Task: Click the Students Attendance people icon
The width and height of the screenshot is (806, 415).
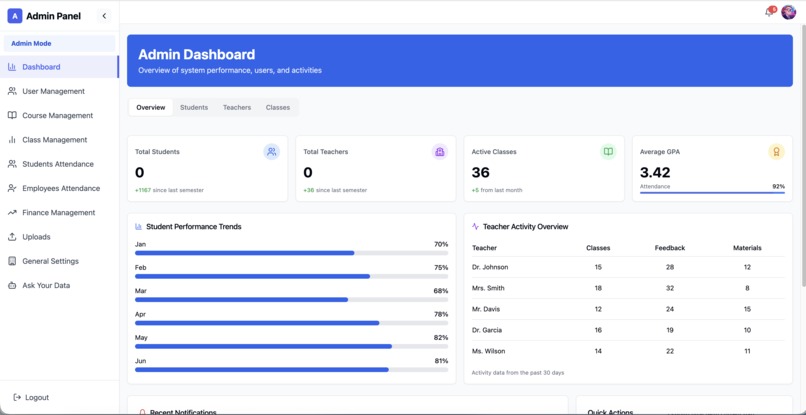Action: point(12,164)
